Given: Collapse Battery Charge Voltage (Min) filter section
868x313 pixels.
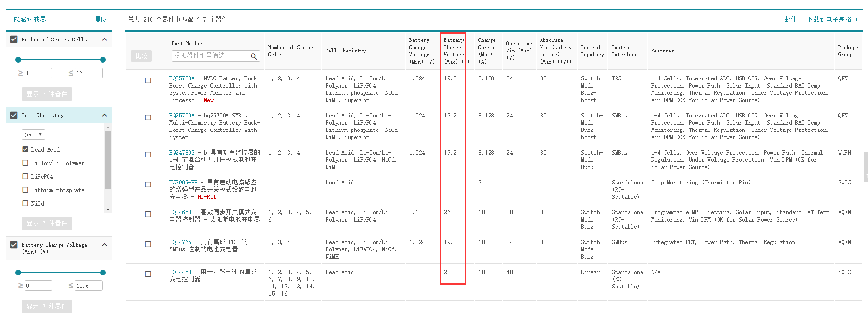Looking at the screenshot, I should tap(104, 245).
